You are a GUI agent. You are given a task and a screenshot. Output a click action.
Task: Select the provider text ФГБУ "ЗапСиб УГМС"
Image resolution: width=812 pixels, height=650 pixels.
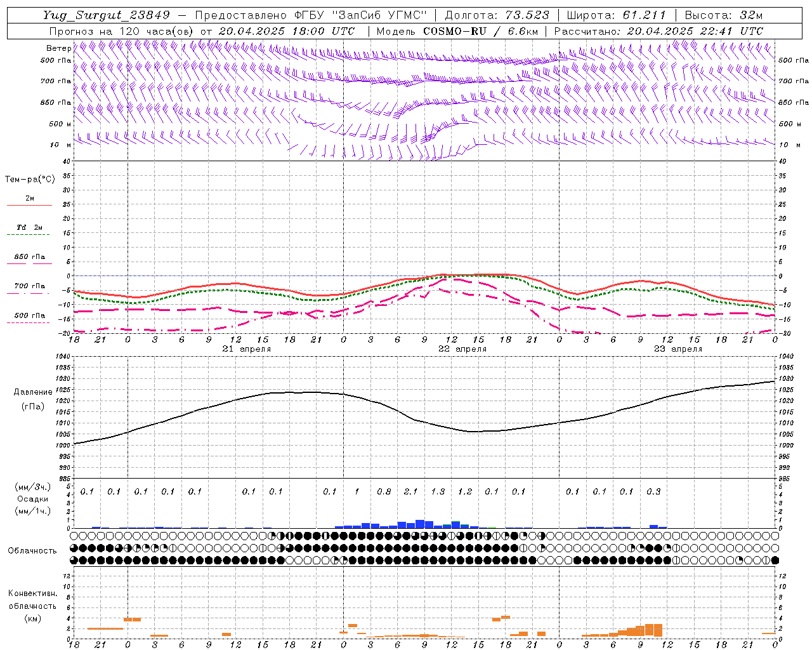pyautogui.click(x=362, y=15)
